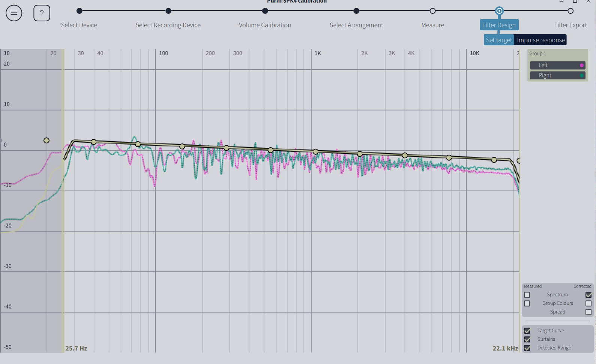Disable the Target Curve checkbox
This screenshot has height=364, width=596.
527,331
